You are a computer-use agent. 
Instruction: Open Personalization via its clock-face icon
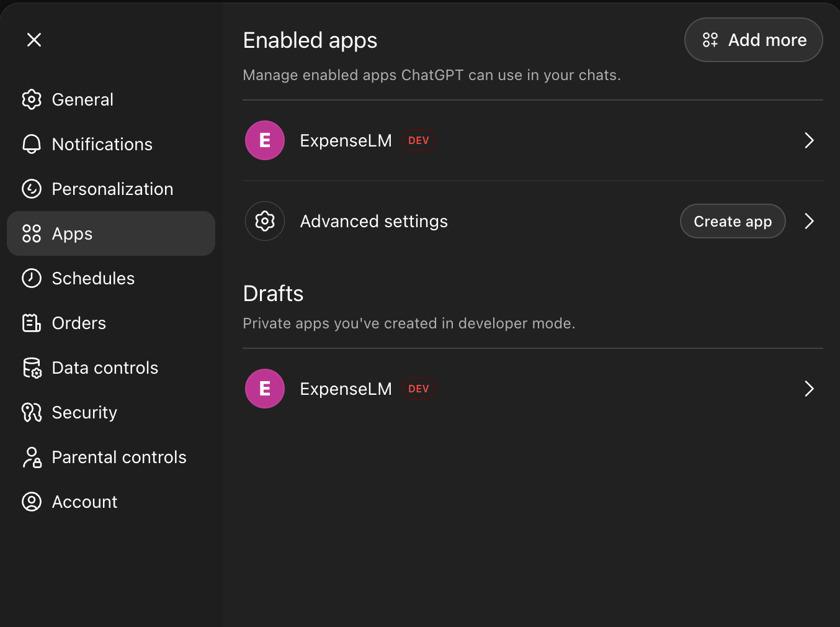click(32, 189)
